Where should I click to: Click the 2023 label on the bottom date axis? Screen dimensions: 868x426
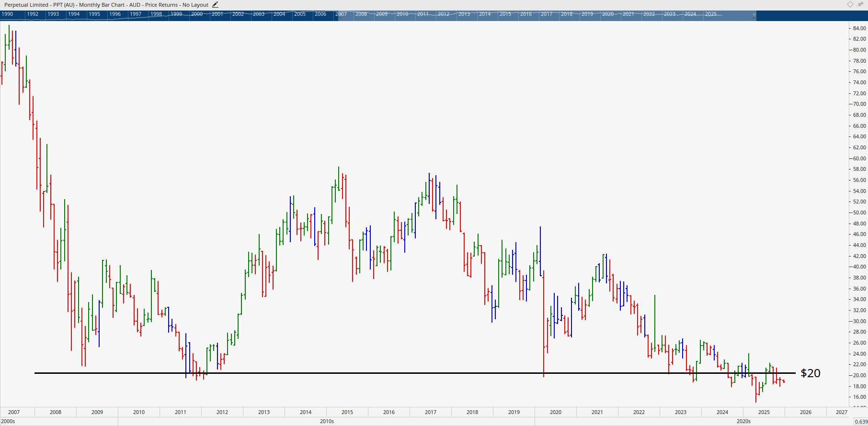pyautogui.click(x=681, y=412)
